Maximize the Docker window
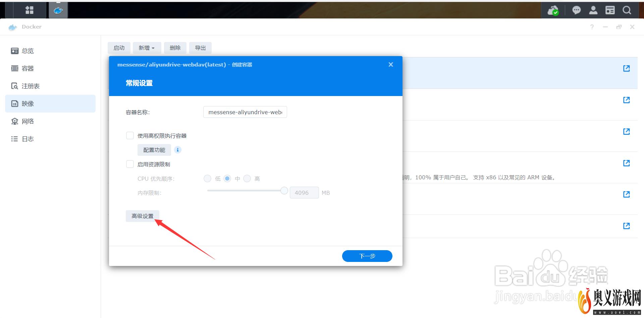Screen dimensions: 644x318 [x=619, y=27]
